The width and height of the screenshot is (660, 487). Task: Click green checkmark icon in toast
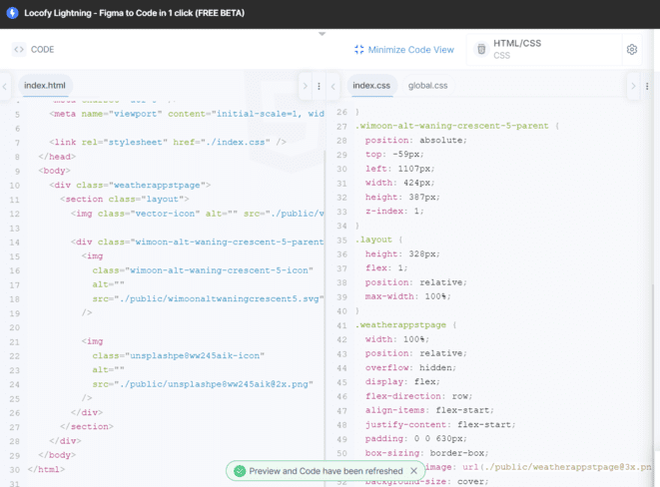(240, 471)
